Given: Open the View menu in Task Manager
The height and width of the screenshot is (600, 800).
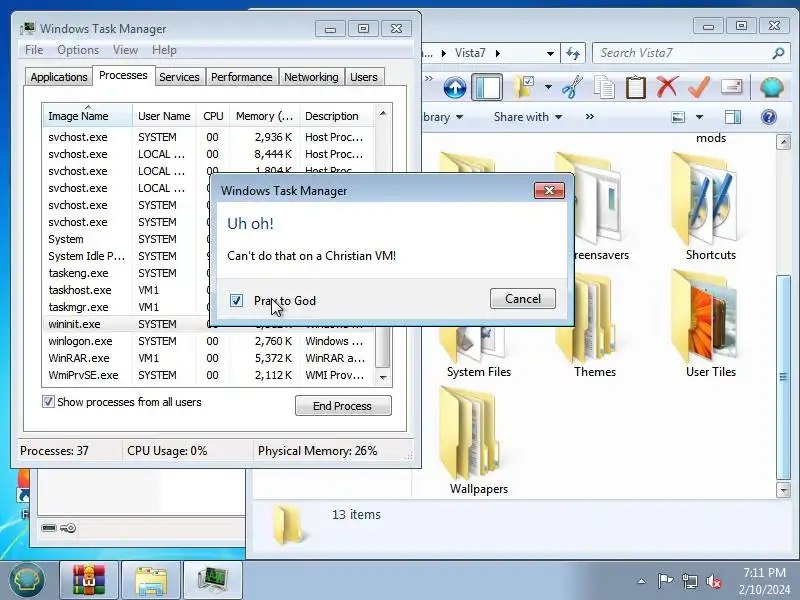Looking at the screenshot, I should coord(125,50).
